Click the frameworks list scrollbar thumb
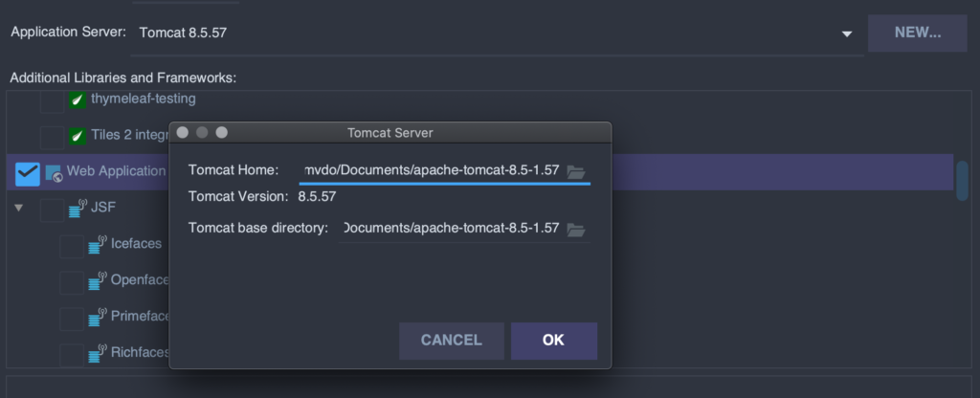The width and height of the screenshot is (980, 398). [x=962, y=181]
